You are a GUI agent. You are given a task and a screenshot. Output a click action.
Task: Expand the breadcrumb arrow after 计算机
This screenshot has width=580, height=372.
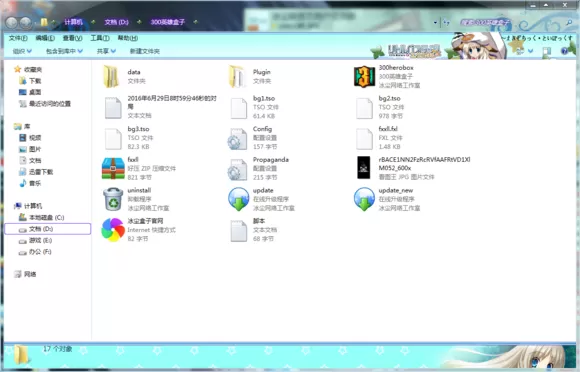(93, 22)
